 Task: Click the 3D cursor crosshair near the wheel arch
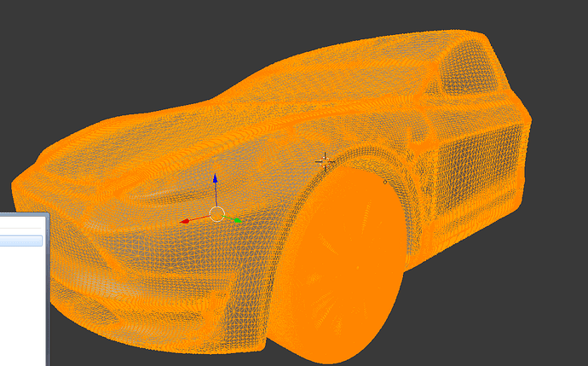point(325,162)
